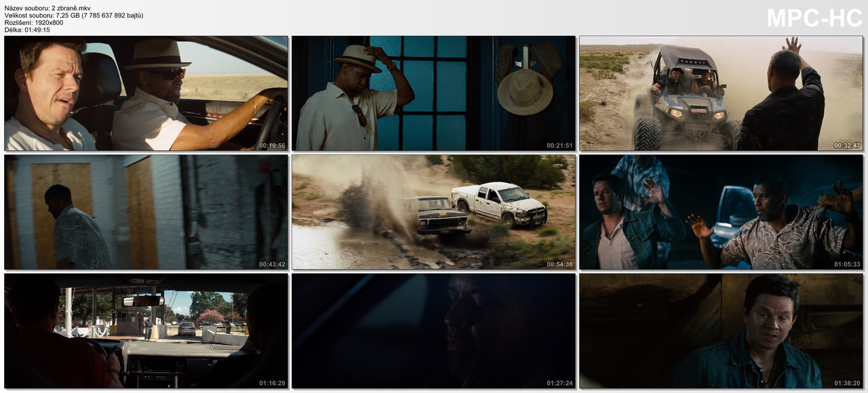Open the thumbnail stamped 01:38:20

click(x=722, y=331)
